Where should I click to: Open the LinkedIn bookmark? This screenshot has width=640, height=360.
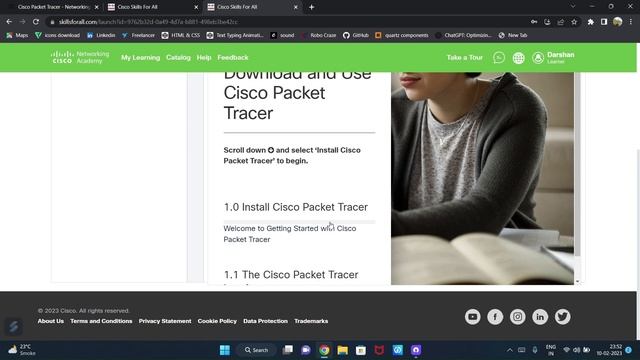tap(101, 36)
